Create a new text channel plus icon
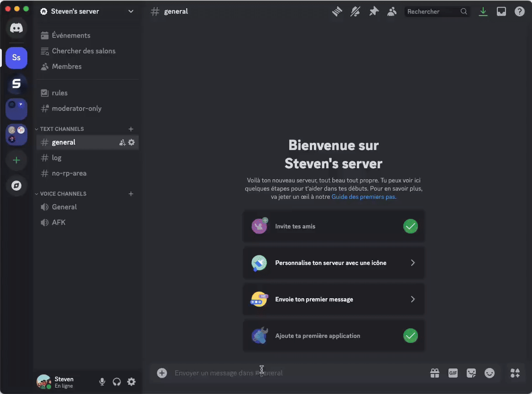The image size is (532, 394). click(131, 129)
